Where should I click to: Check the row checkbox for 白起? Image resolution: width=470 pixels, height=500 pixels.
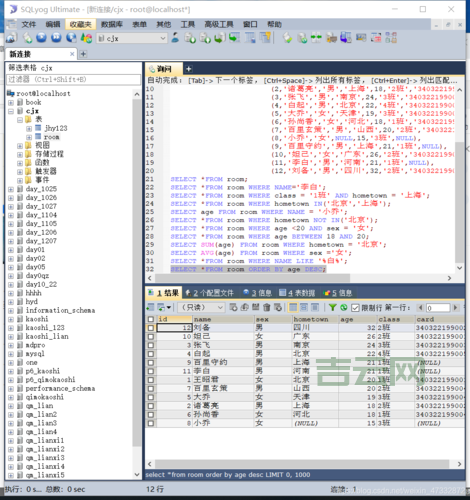click(151, 354)
